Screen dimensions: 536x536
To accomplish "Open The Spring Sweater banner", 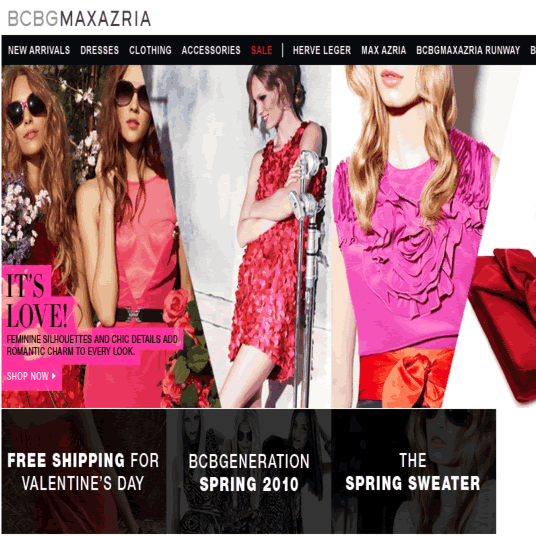I will [413, 471].
